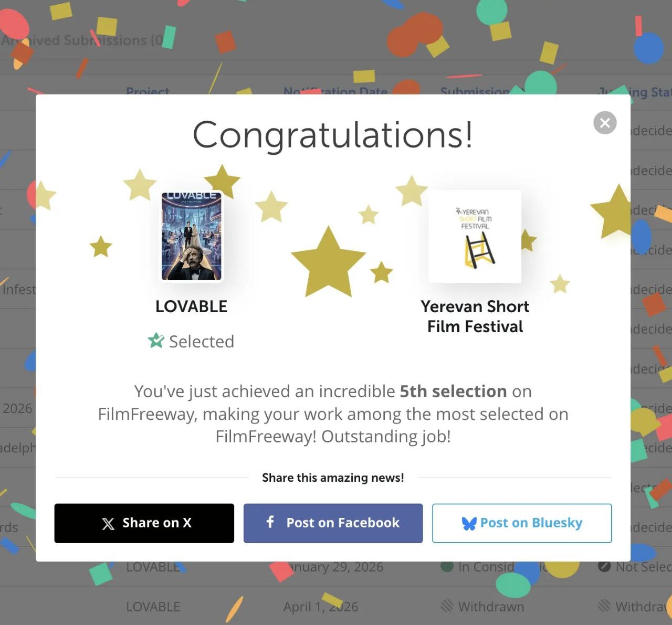This screenshot has width=672, height=625.
Task: Click the Withdrawn icon in Submission column
Action: point(447,607)
